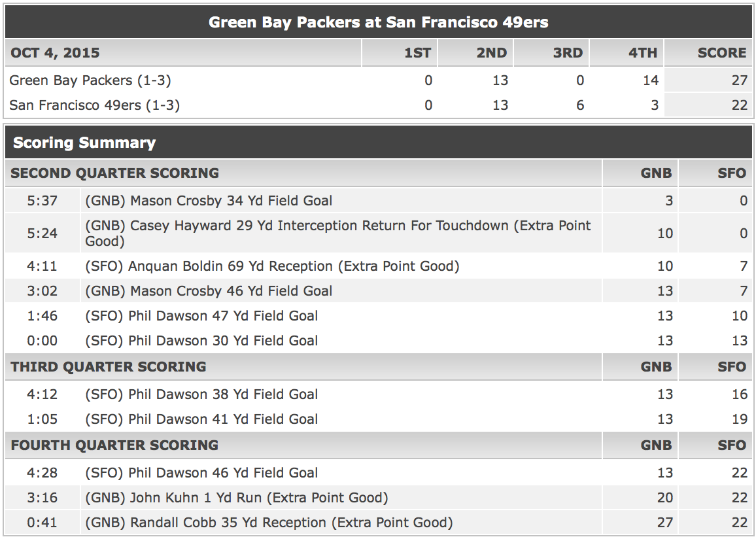Screen dimensions: 756x539
Task: Click the Scoring Summary header
Action: click(x=84, y=143)
